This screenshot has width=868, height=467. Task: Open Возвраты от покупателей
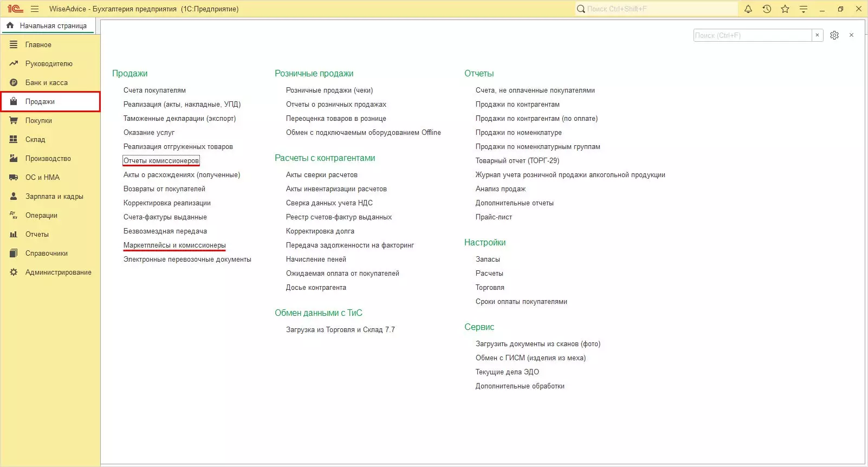click(x=164, y=189)
